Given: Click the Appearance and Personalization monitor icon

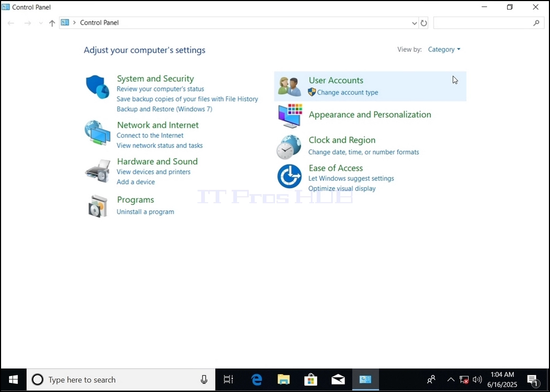Looking at the screenshot, I should 290,116.
